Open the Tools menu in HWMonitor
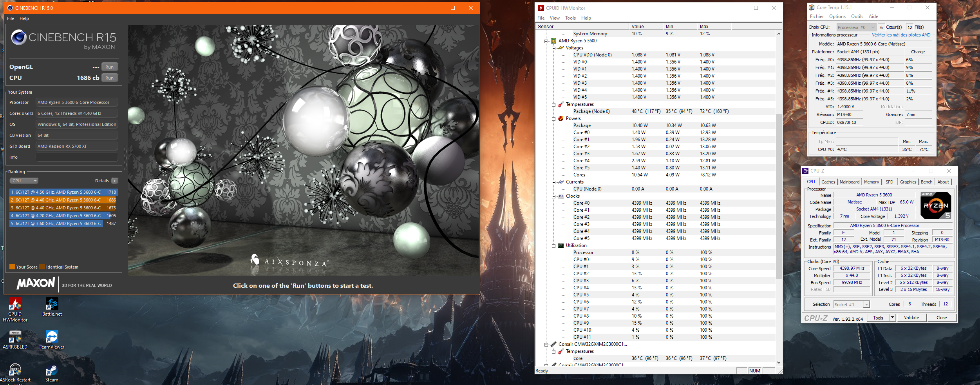 [570, 18]
